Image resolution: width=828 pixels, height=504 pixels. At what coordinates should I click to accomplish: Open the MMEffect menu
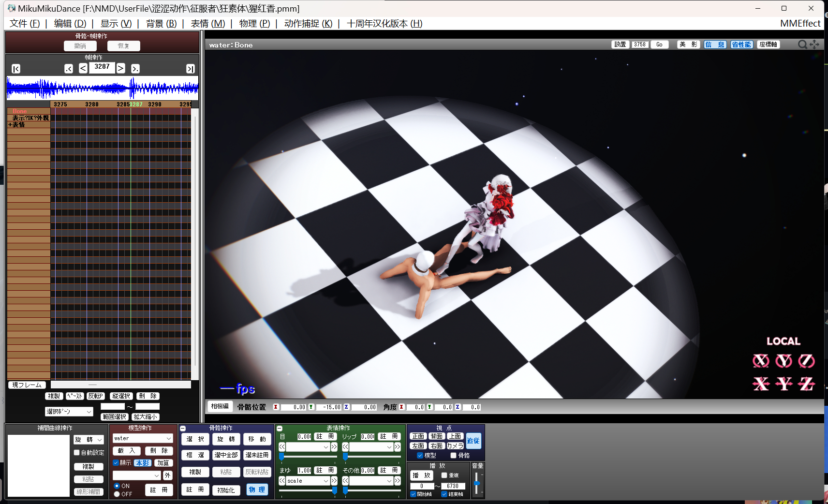[800, 23]
